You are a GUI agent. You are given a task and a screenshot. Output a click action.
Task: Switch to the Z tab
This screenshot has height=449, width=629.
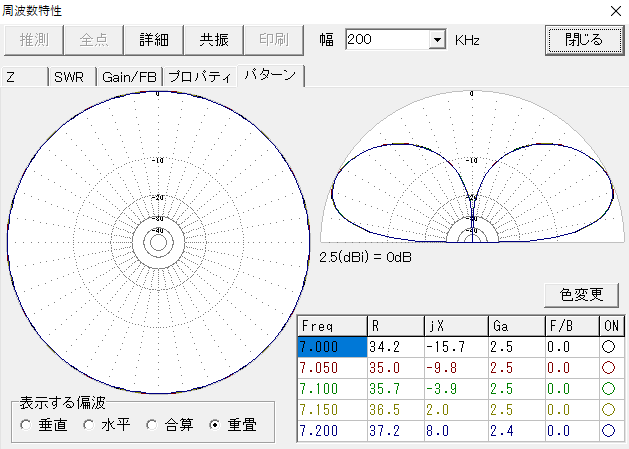point(25,77)
